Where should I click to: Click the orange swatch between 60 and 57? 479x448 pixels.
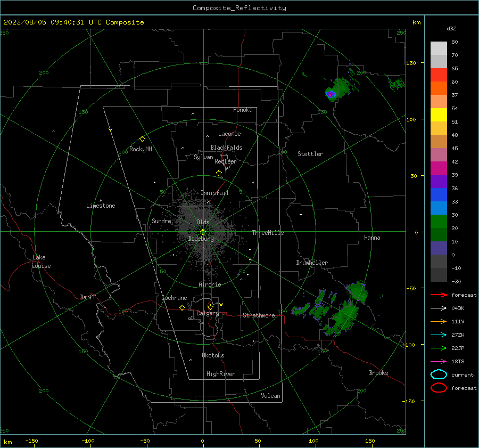tap(439, 88)
